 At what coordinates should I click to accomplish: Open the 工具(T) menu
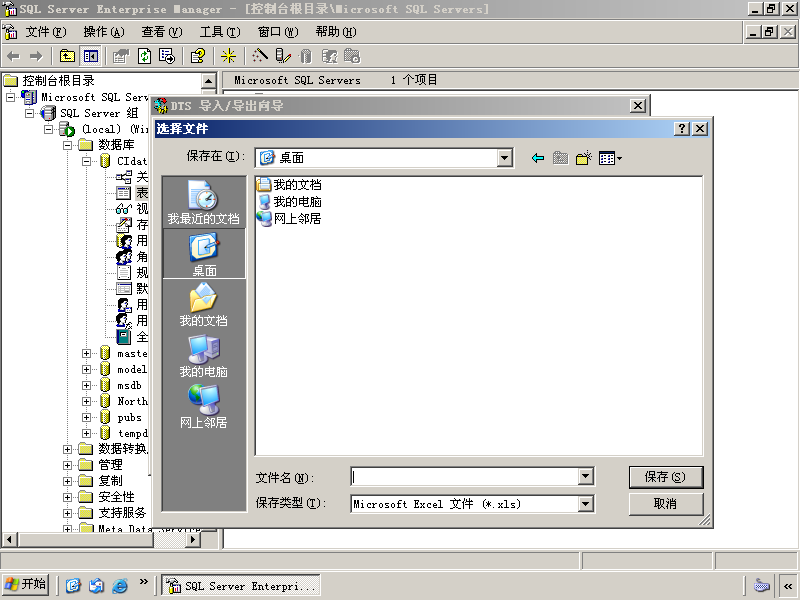(x=220, y=32)
